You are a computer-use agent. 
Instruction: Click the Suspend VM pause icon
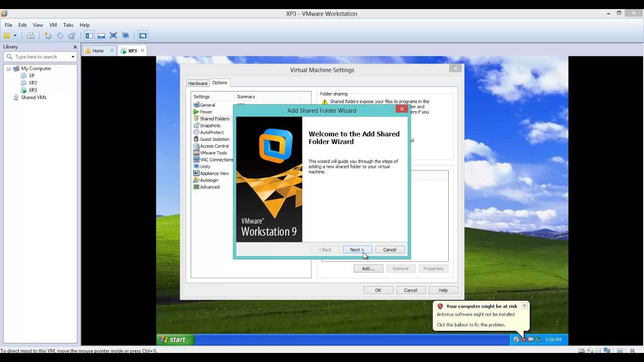(x=7, y=36)
